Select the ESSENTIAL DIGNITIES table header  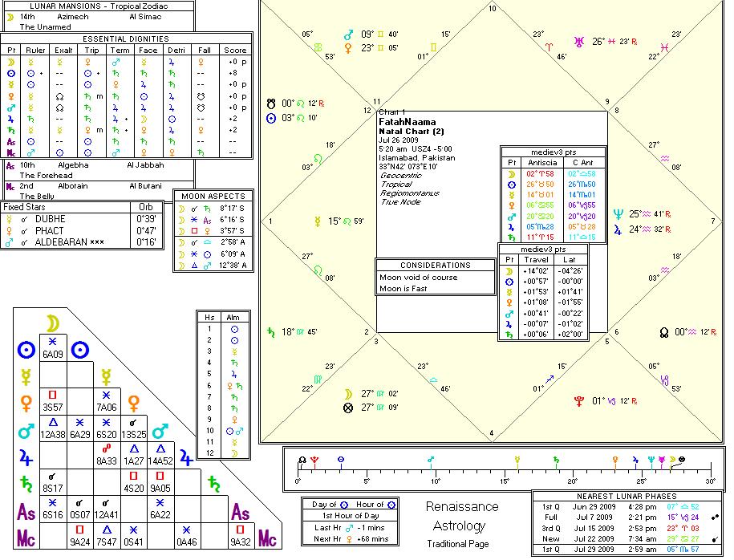point(126,39)
